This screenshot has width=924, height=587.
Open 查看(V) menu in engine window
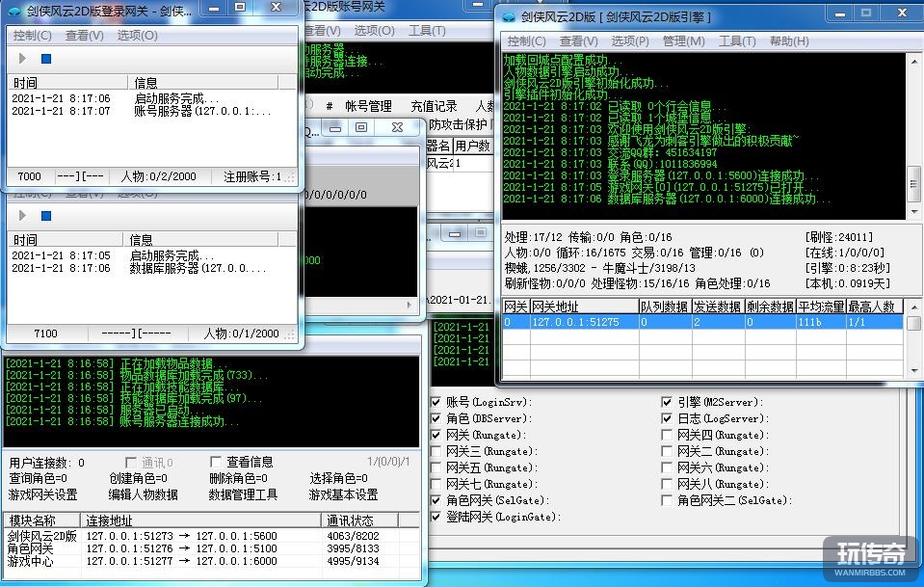[x=578, y=41]
